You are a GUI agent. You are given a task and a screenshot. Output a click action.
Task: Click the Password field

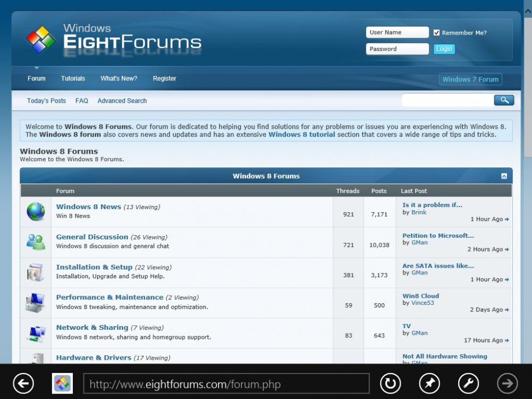coord(398,49)
